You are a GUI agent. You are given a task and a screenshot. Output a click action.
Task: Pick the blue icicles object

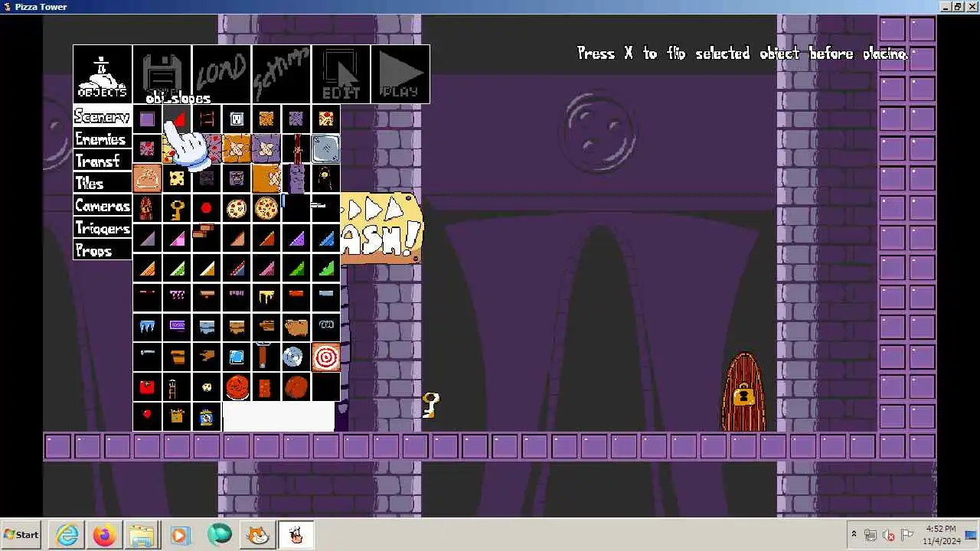[147, 327]
